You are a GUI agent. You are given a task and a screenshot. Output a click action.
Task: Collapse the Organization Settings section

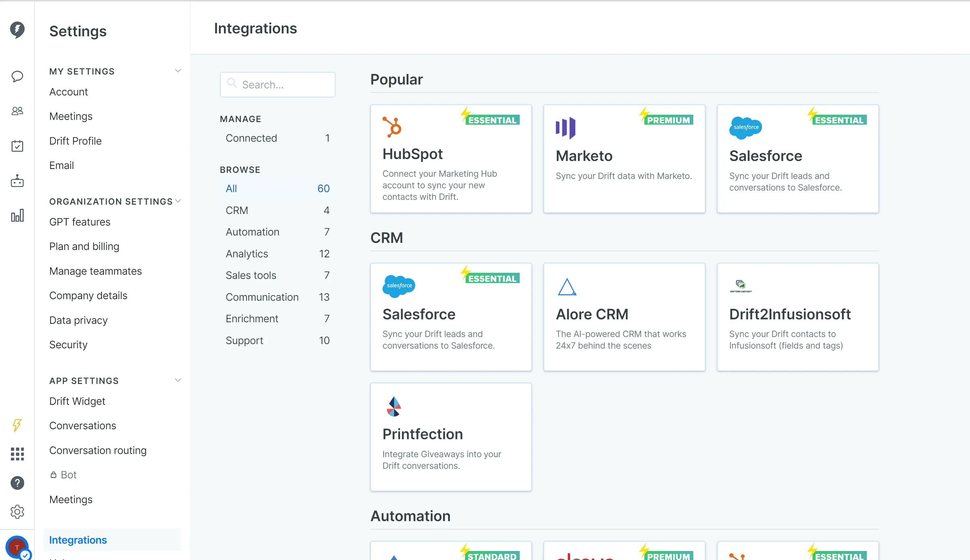(178, 201)
